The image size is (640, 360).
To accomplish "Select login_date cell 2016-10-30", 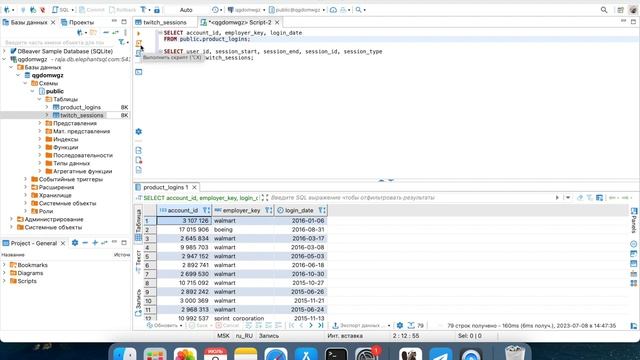I will 301,274.
